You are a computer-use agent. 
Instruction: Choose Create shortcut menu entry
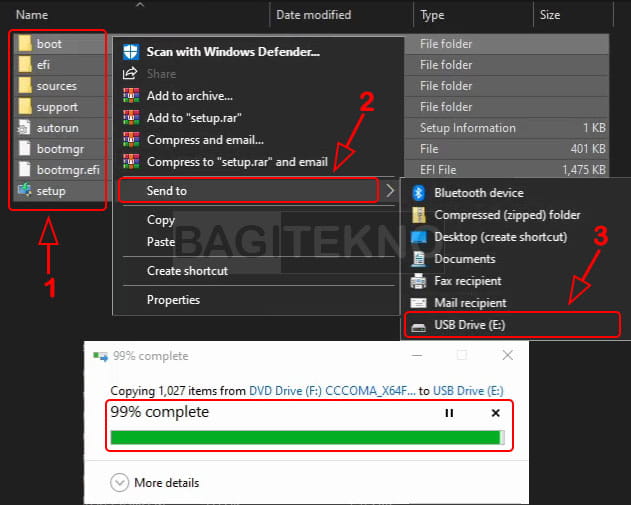[x=187, y=271]
